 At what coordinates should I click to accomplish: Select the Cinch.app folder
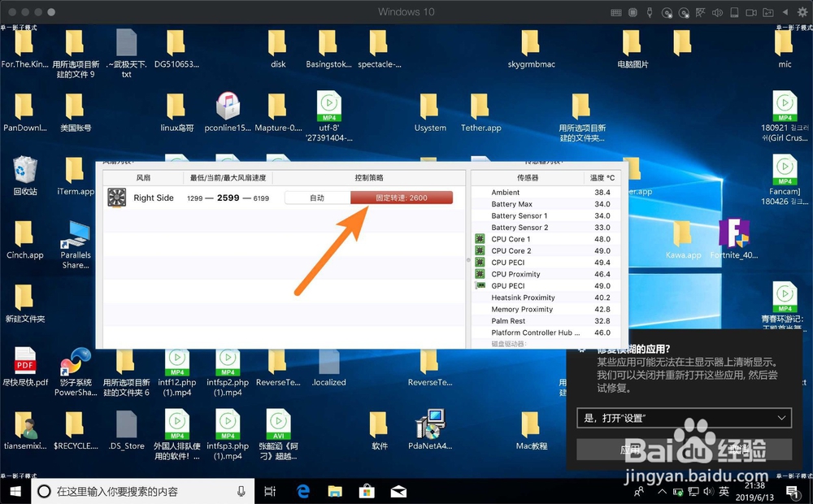point(25,239)
